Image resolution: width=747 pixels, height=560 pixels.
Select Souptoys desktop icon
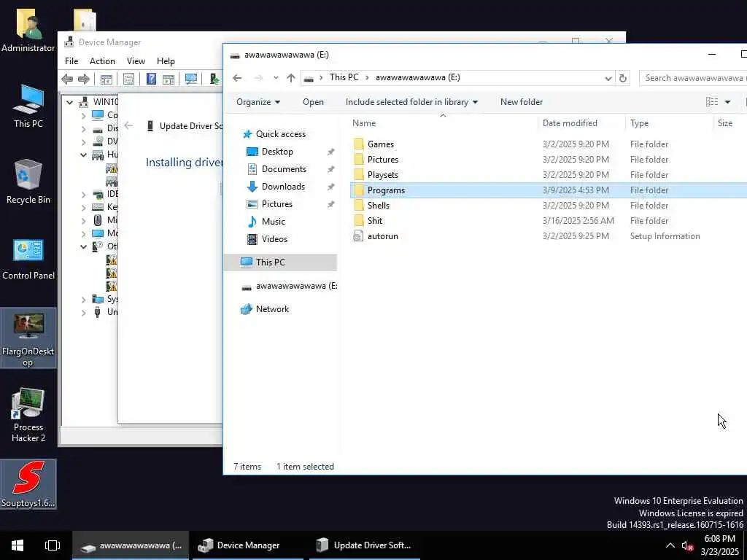[28, 484]
